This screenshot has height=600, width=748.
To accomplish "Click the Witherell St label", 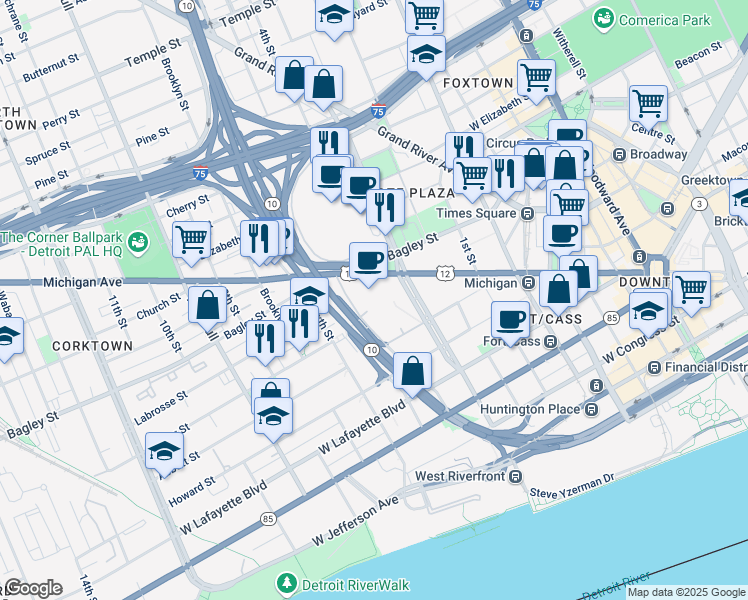I will [569, 53].
